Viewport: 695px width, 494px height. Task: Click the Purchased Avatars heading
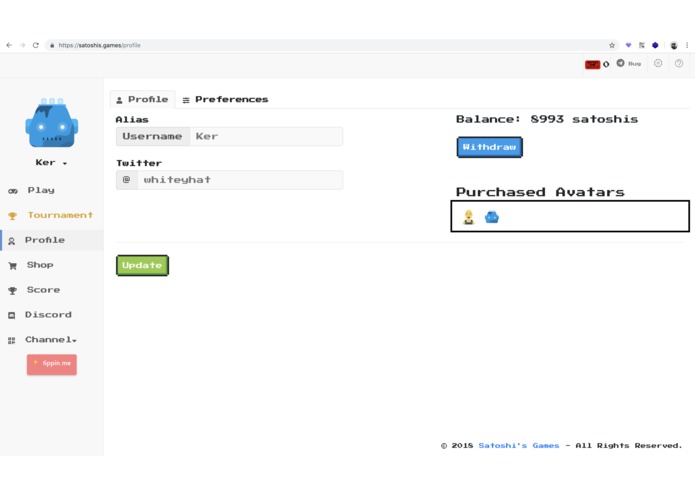coord(540,192)
